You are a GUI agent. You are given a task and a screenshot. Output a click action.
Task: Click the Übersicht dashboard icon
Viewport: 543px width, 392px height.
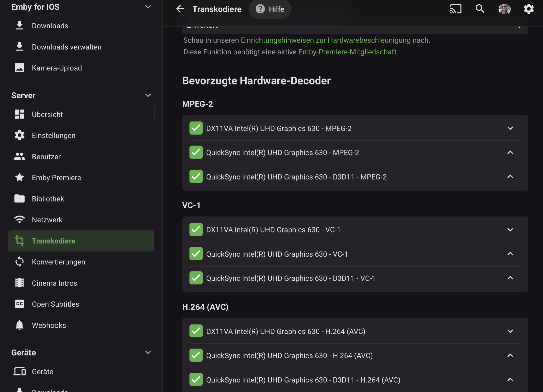tap(20, 114)
